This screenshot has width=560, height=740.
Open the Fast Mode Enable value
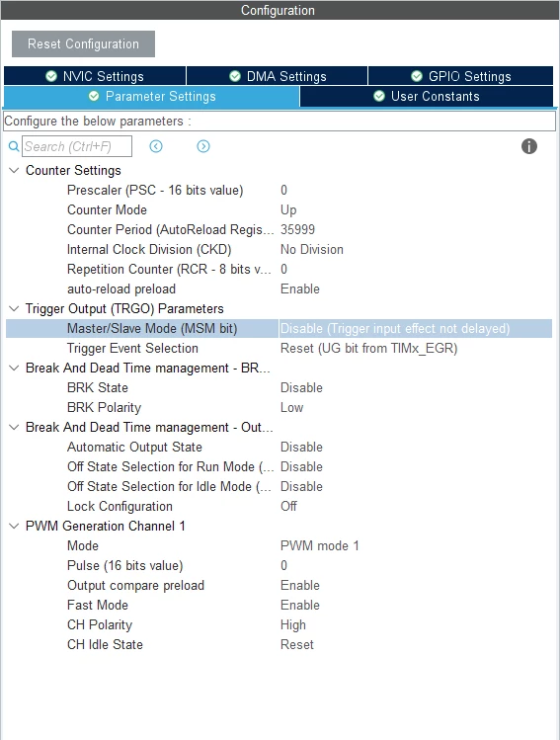(300, 605)
